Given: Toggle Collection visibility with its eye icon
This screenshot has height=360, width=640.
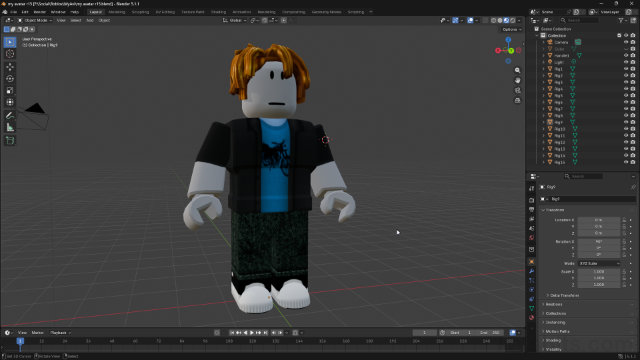Looking at the screenshot, I should click(x=626, y=36).
